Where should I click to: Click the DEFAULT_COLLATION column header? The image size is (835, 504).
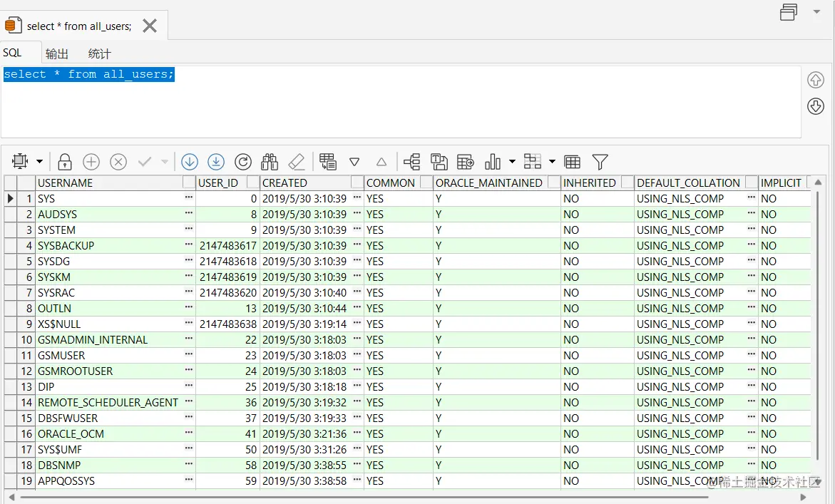pos(690,182)
